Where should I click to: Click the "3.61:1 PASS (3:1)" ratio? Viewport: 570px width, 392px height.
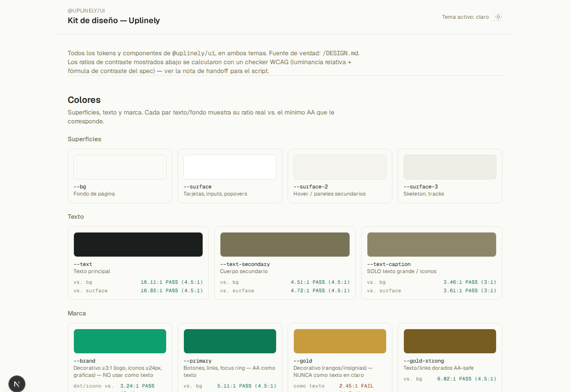point(470,290)
